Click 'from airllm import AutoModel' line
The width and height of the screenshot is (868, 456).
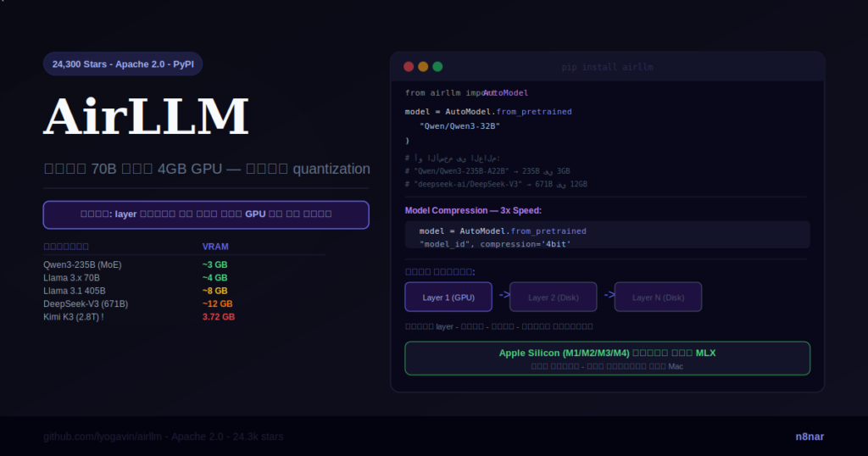pyautogui.click(x=466, y=93)
